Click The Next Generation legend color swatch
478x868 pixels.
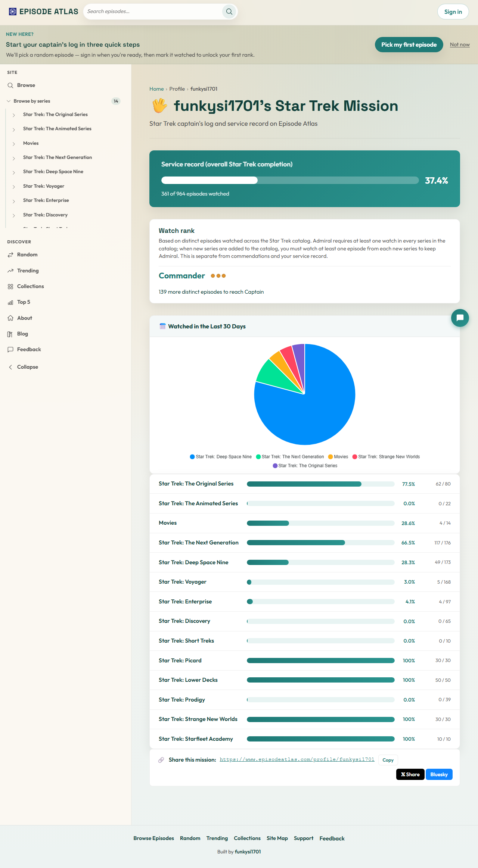[258, 457]
